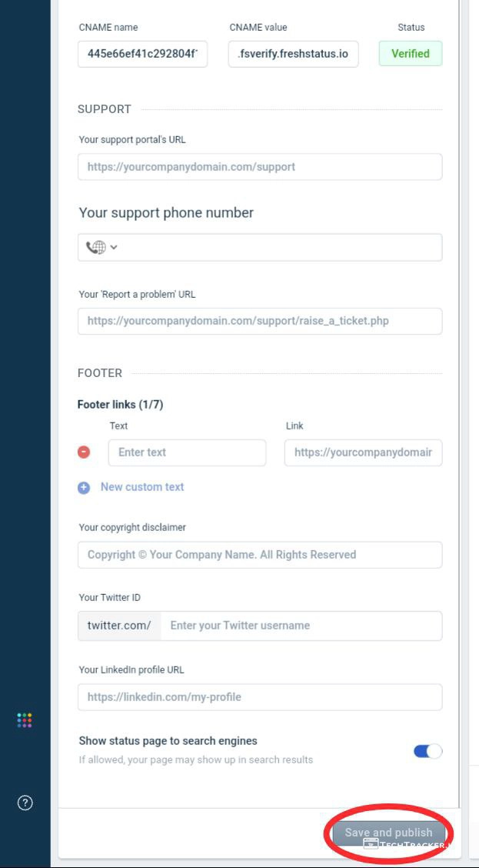Enter Twitter username field
The image size is (479, 868).
point(301,626)
